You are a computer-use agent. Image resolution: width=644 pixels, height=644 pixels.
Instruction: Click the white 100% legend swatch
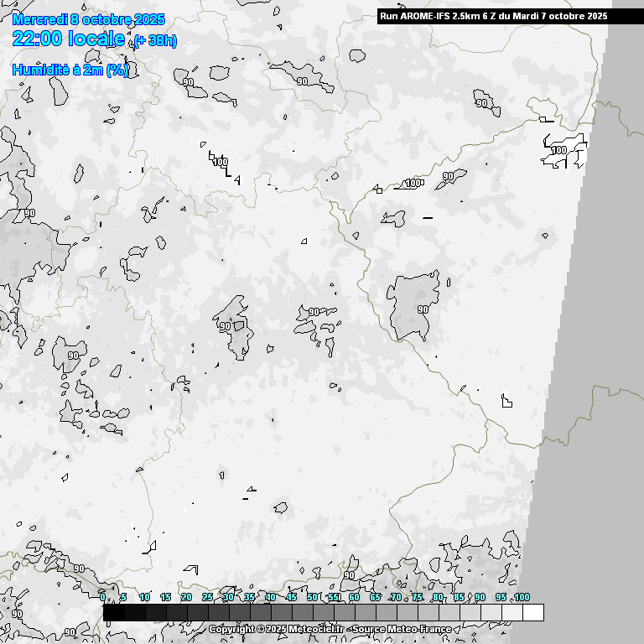(x=532, y=613)
